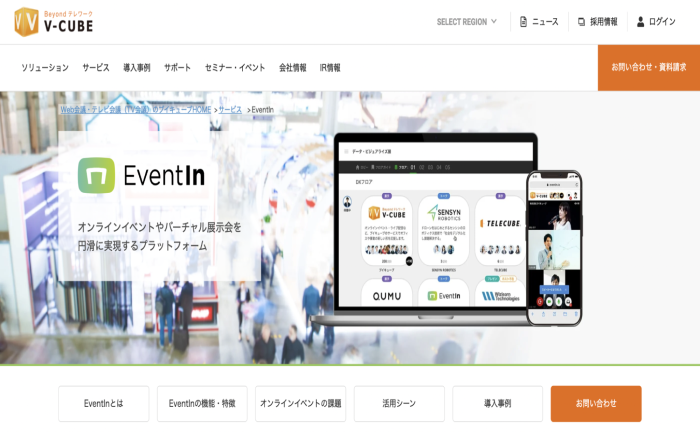This screenshot has height=432, width=700.
Task: Click the 採用情報 external window icon
Action: 581,21
